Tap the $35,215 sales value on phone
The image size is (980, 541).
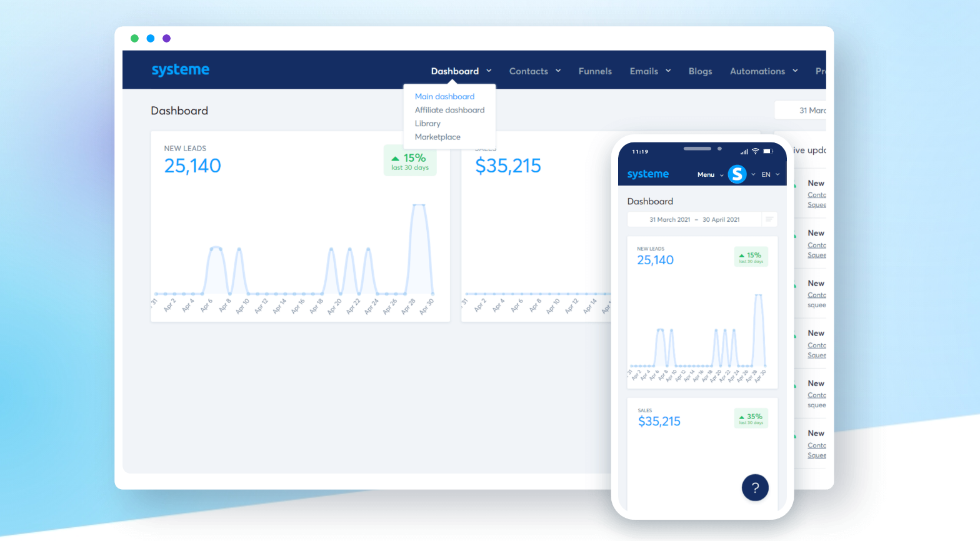(x=659, y=421)
